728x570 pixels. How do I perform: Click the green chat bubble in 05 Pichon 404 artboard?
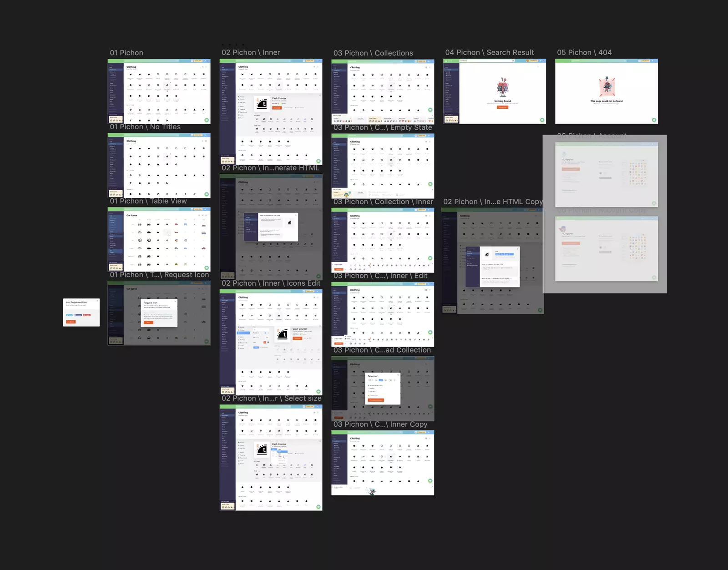[654, 120]
